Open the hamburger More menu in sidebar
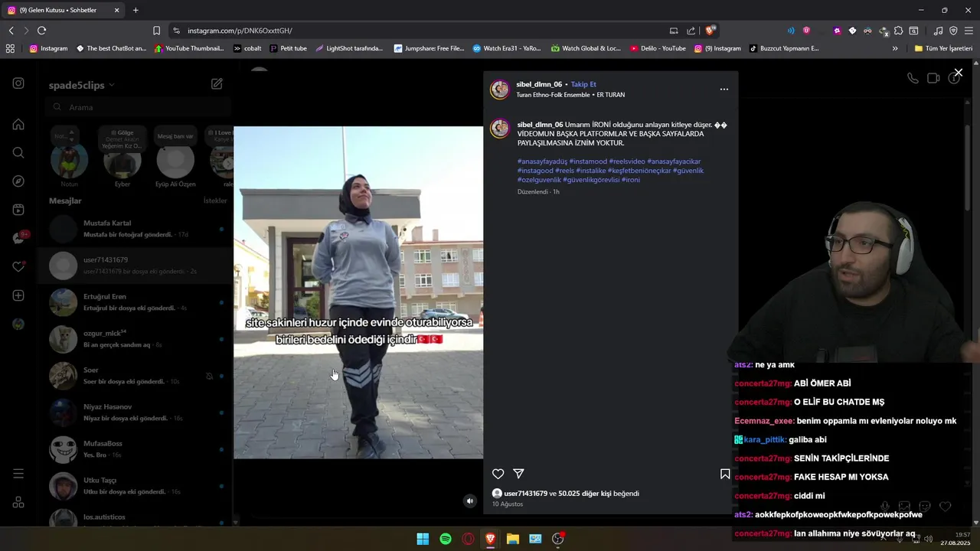The width and height of the screenshot is (980, 551). click(18, 474)
